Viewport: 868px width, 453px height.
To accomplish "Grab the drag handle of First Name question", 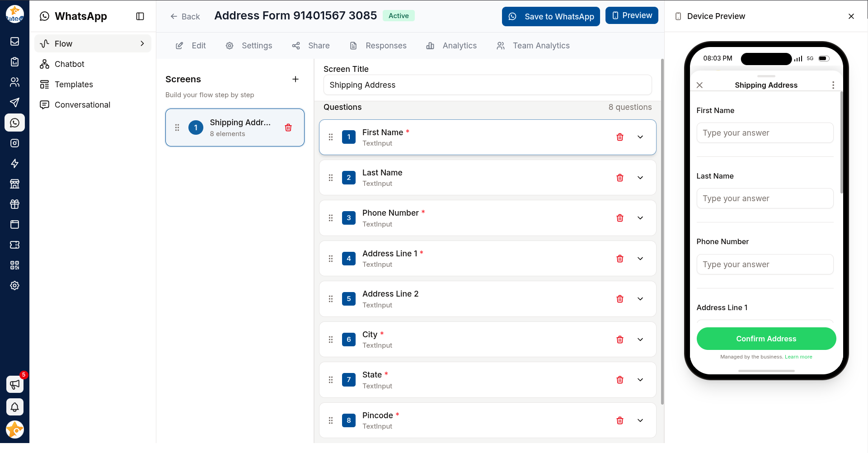I will point(331,137).
